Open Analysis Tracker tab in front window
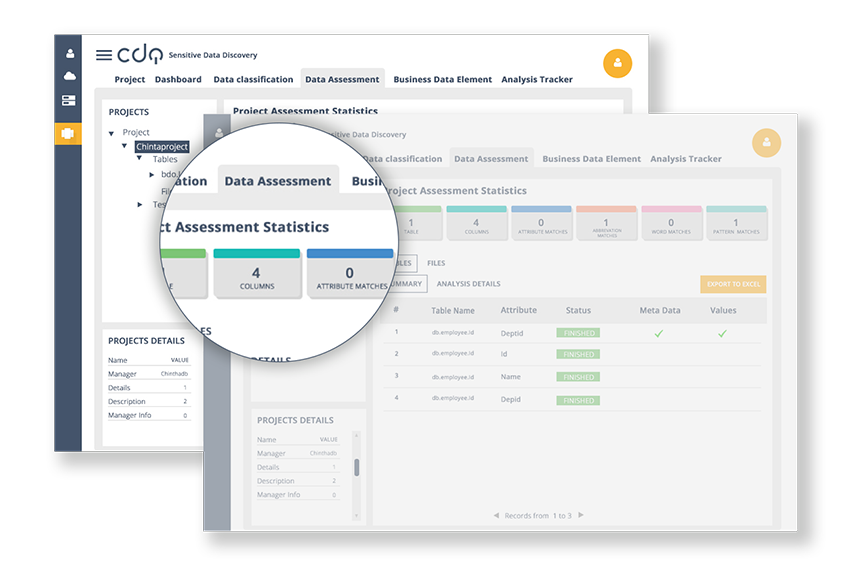Screen dimensions: 853x580 point(686,159)
